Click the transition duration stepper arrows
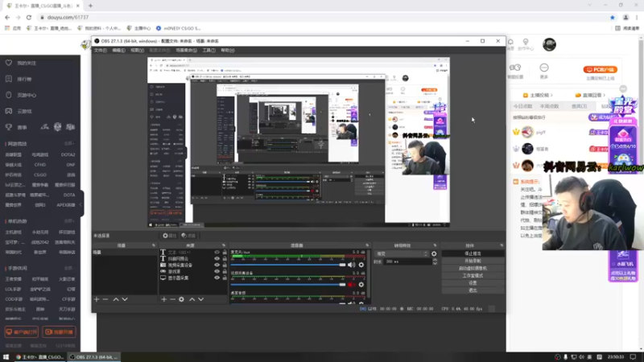644x362 pixels. point(435,261)
